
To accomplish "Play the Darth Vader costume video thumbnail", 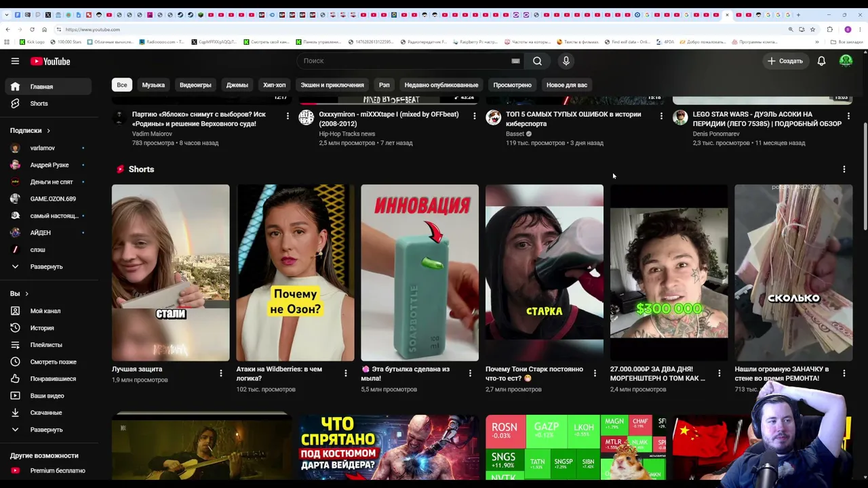I will point(389,447).
